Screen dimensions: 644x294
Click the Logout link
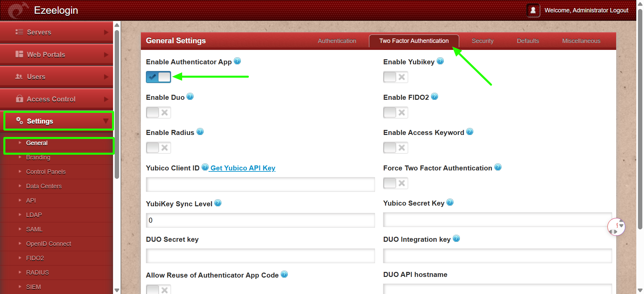pyautogui.click(x=619, y=10)
